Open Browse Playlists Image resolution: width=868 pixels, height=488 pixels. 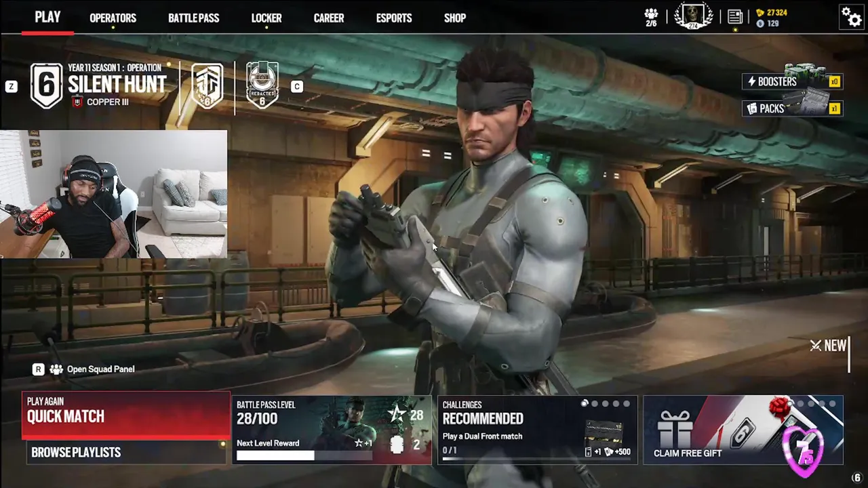coord(126,452)
